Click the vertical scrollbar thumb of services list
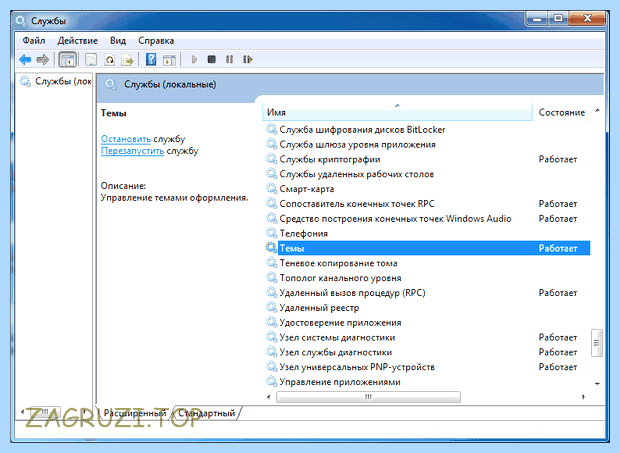The image size is (620, 453). tap(597, 343)
